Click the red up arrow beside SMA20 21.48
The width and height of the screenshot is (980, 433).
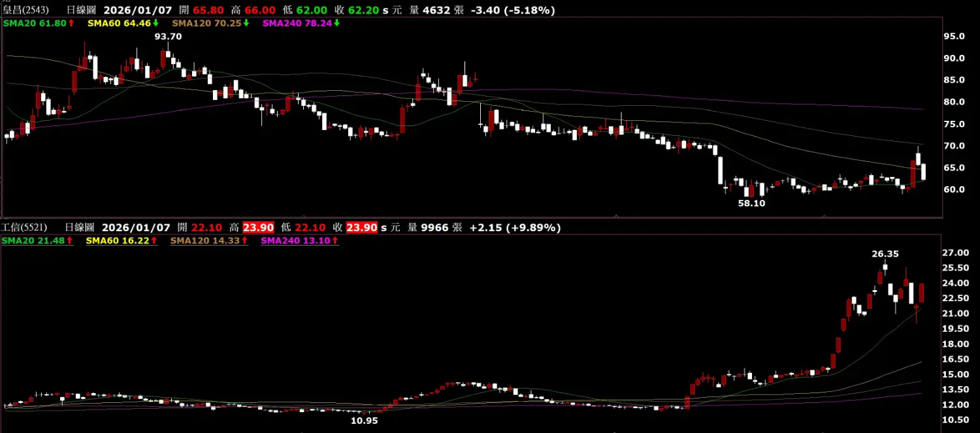pyautogui.click(x=71, y=240)
